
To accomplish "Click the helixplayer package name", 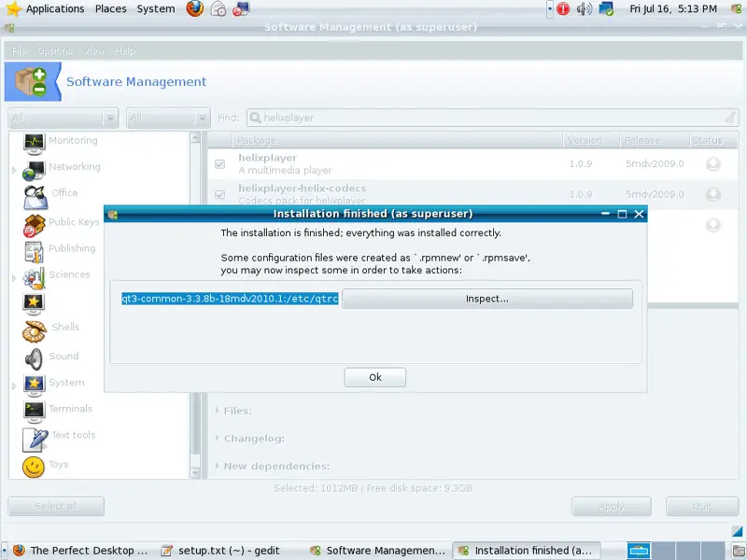I will 267,158.
